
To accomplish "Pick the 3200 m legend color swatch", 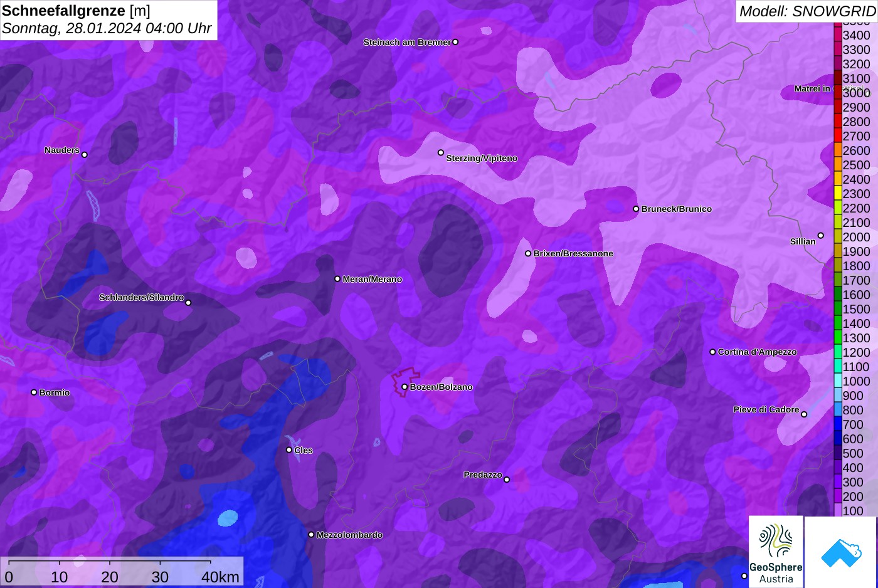I will 838,63.
